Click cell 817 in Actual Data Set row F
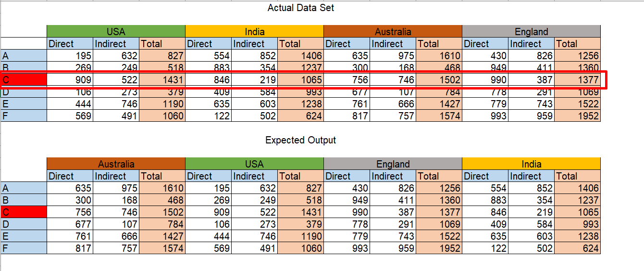Screen dimensions: 644x271 click(347, 116)
